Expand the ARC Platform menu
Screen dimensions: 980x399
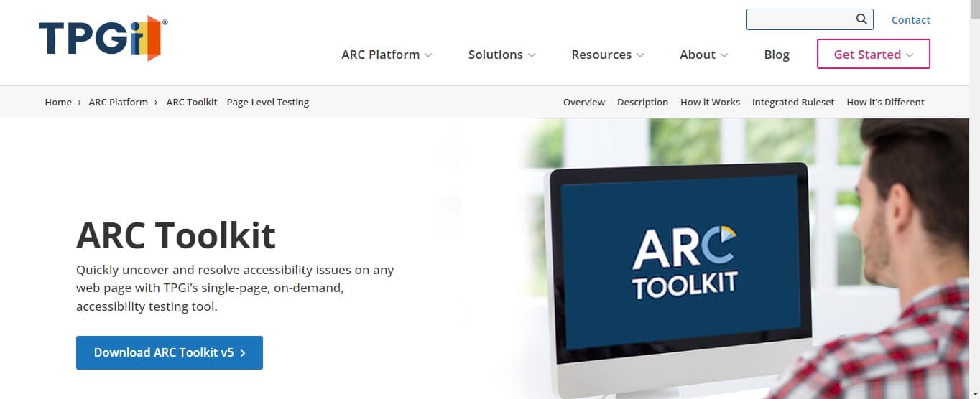(x=387, y=55)
